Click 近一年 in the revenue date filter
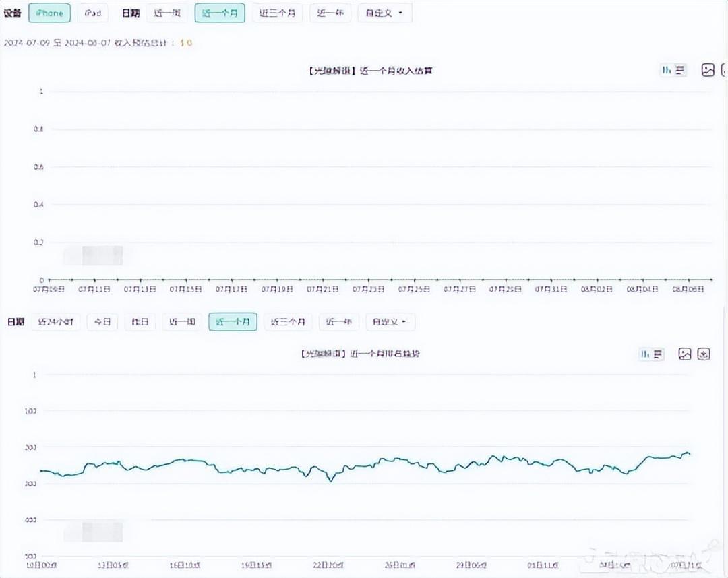Image resolution: width=728 pixels, height=578 pixels. 330,13
